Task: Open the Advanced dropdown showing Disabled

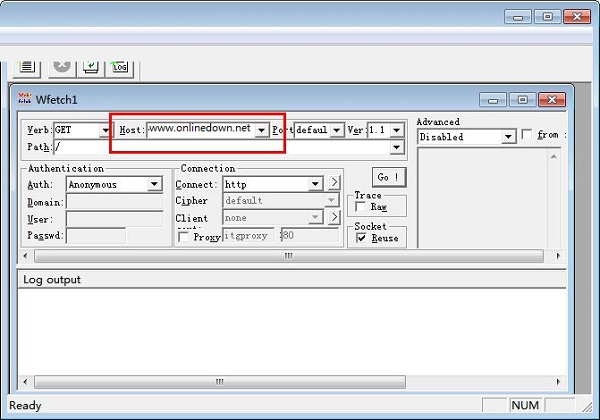Action: (x=508, y=137)
